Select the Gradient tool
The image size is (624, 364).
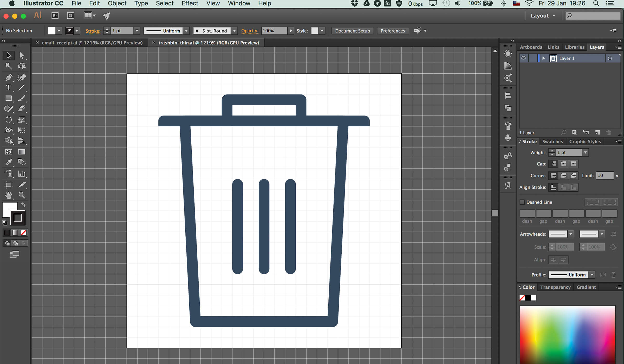tap(22, 152)
